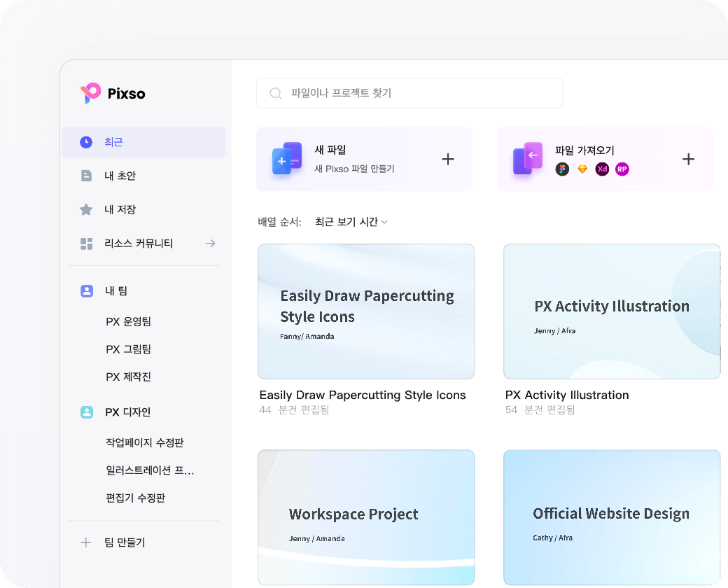728x588 pixels.
Task: Open the PX 그림팀 project
Action: point(128,349)
